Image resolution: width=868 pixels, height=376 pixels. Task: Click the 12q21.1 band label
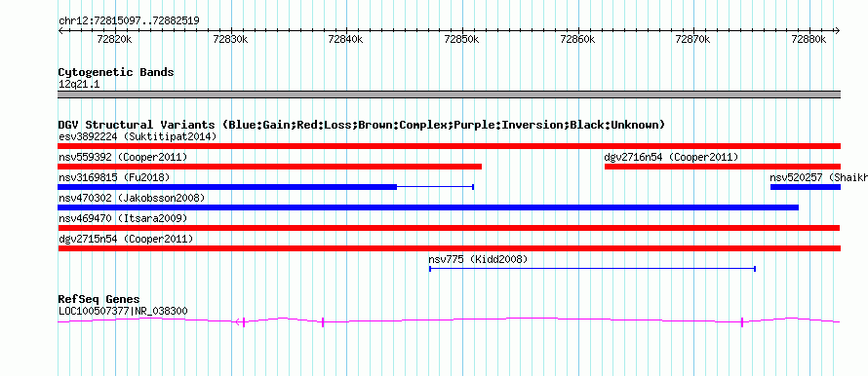tap(79, 85)
